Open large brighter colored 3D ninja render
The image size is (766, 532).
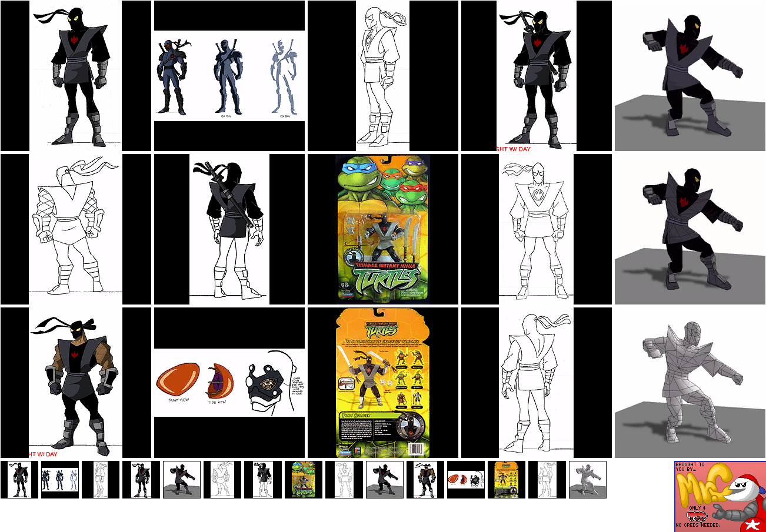[690, 76]
